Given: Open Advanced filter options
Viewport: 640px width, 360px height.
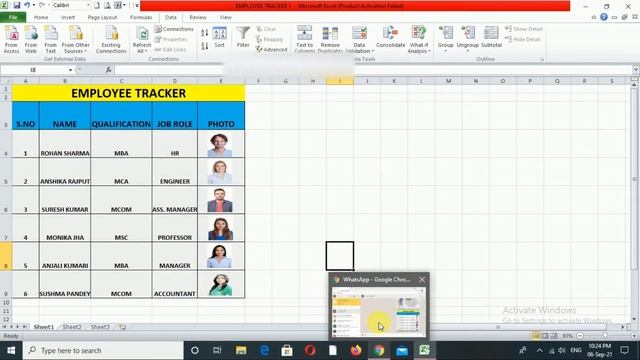Looking at the screenshot, I should pos(271,49).
